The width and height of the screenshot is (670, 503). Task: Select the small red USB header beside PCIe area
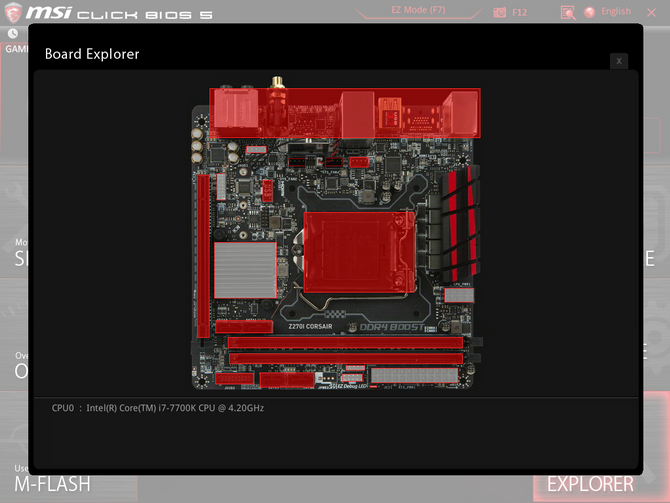point(267,191)
